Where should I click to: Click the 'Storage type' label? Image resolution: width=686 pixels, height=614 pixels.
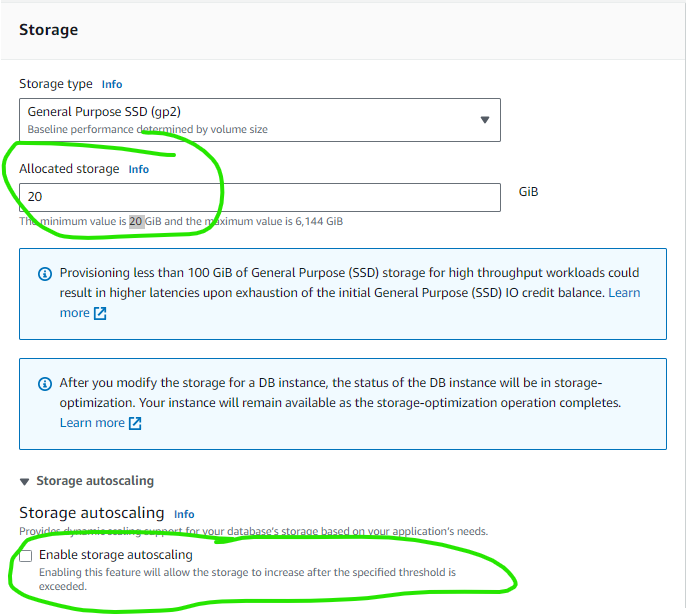(x=56, y=84)
